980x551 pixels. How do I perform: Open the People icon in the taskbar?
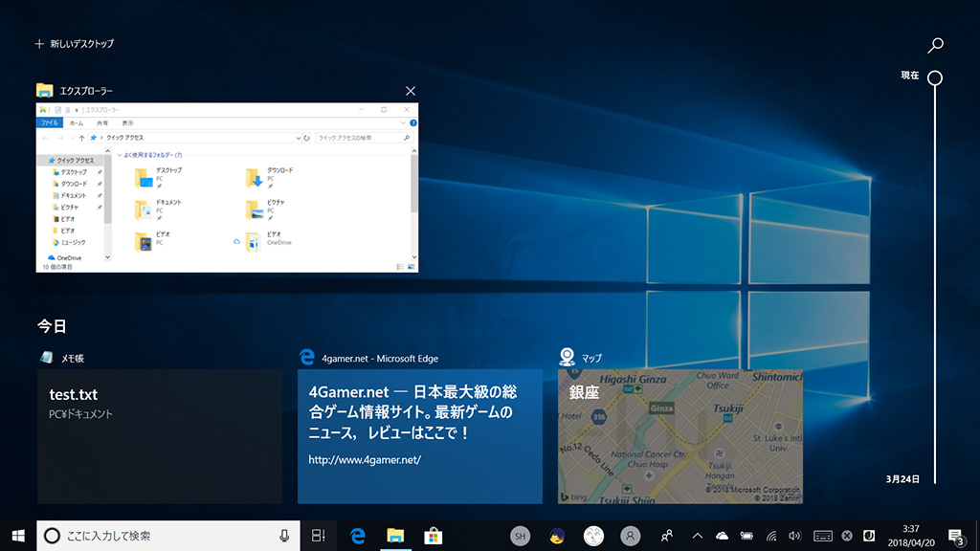coord(667,536)
